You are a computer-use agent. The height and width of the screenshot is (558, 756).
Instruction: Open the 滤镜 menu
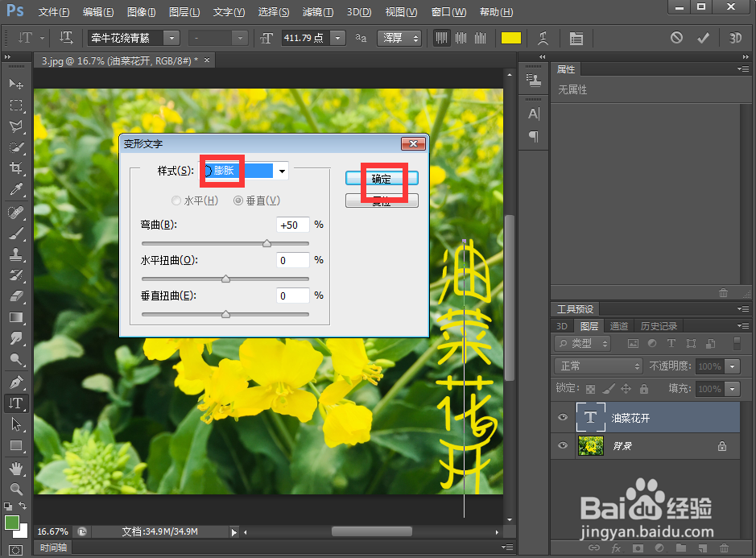pyautogui.click(x=316, y=12)
